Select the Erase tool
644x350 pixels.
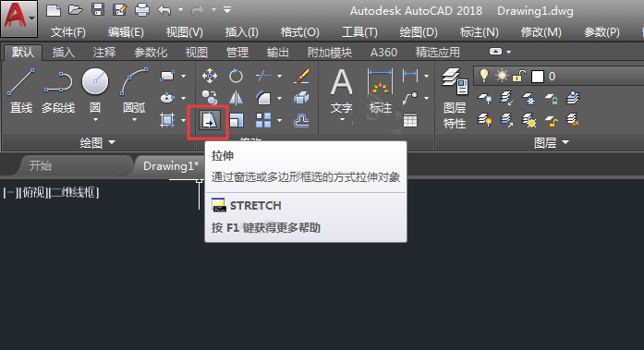[x=301, y=76]
